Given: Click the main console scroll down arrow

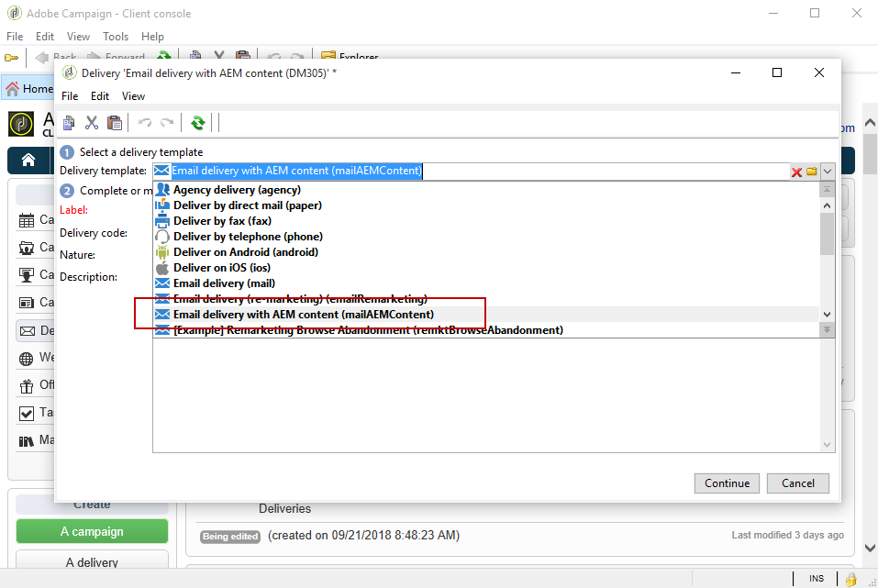Looking at the screenshot, I should (870, 548).
